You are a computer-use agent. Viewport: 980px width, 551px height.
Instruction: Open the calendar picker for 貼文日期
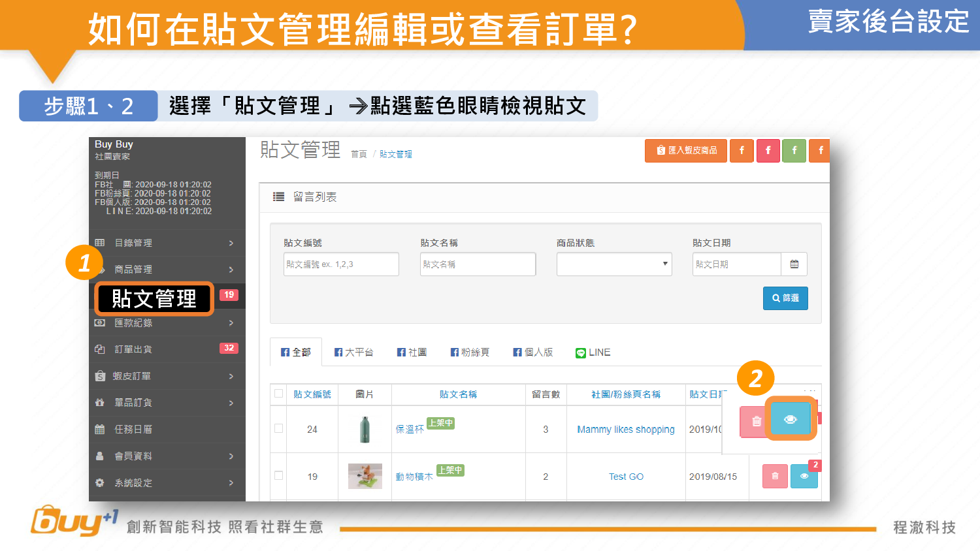click(x=794, y=264)
